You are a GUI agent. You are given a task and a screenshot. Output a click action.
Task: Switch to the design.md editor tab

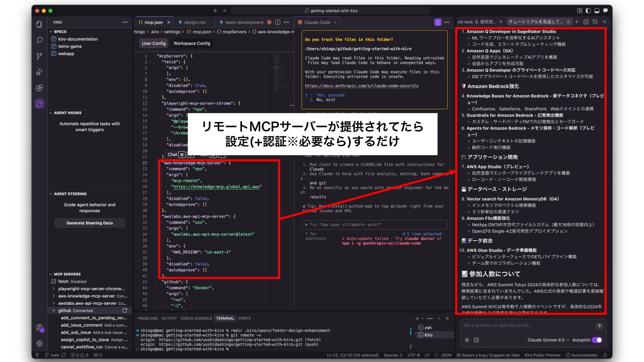tap(195, 22)
